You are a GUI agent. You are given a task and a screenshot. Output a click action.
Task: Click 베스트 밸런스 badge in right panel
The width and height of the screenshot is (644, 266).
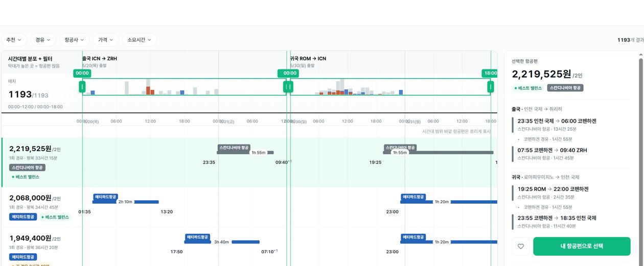click(528, 88)
